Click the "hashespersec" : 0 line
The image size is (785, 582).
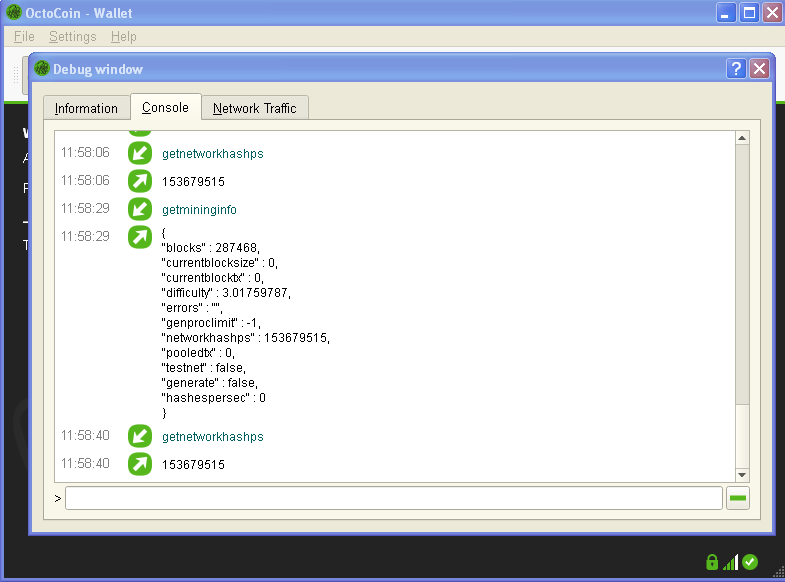(214, 398)
